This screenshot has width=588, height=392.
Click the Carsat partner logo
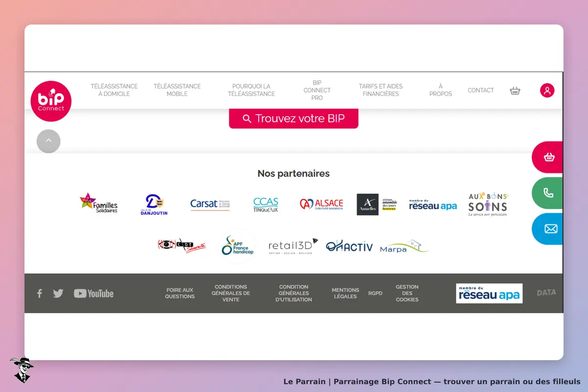[210, 204]
